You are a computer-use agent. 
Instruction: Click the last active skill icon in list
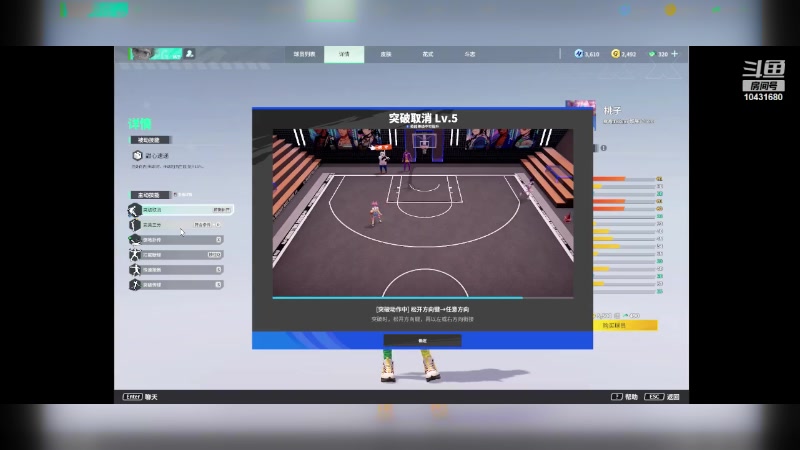(134, 285)
